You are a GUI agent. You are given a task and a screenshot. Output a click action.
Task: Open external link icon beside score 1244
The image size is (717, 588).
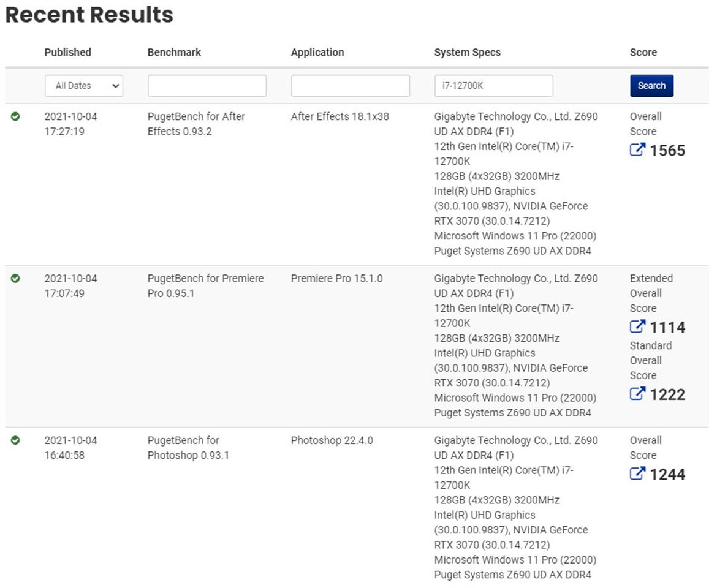point(637,473)
